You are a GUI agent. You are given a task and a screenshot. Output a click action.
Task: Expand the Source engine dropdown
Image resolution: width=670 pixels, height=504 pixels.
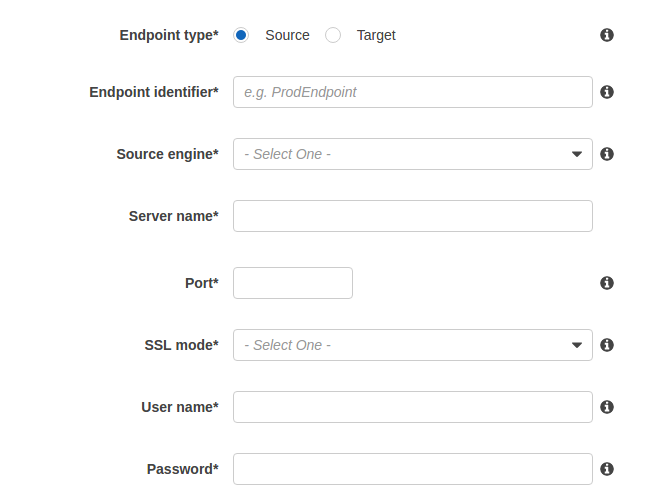click(x=412, y=154)
